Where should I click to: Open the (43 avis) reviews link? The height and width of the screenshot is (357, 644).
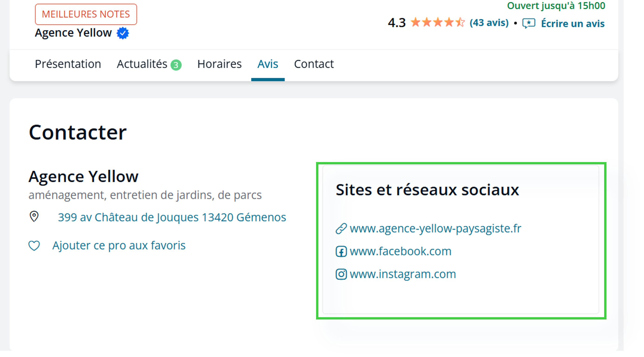pyautogui.click(x=489, y=23)
